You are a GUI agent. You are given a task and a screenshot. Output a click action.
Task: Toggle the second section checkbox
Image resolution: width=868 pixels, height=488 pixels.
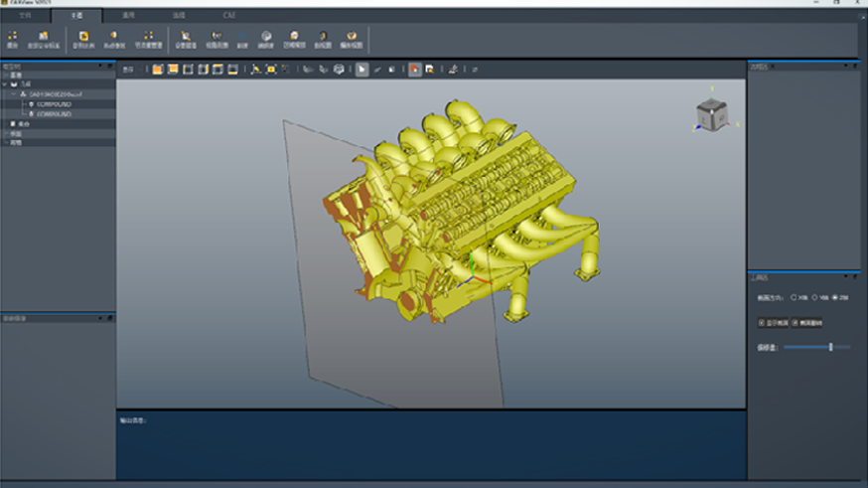click(x=795, y=322)
